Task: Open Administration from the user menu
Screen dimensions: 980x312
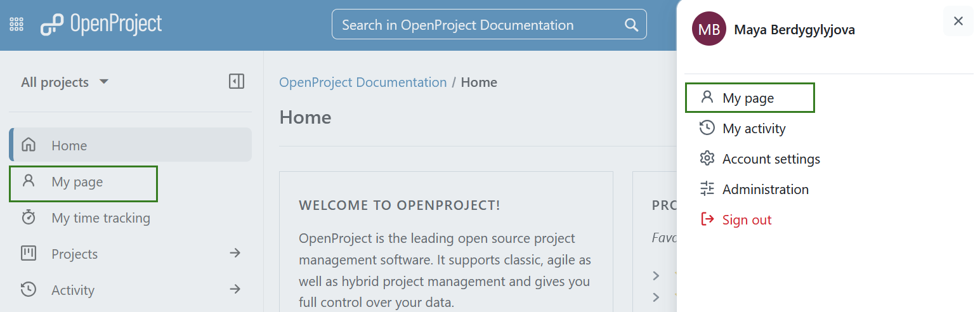Action: tap(765, 190)
